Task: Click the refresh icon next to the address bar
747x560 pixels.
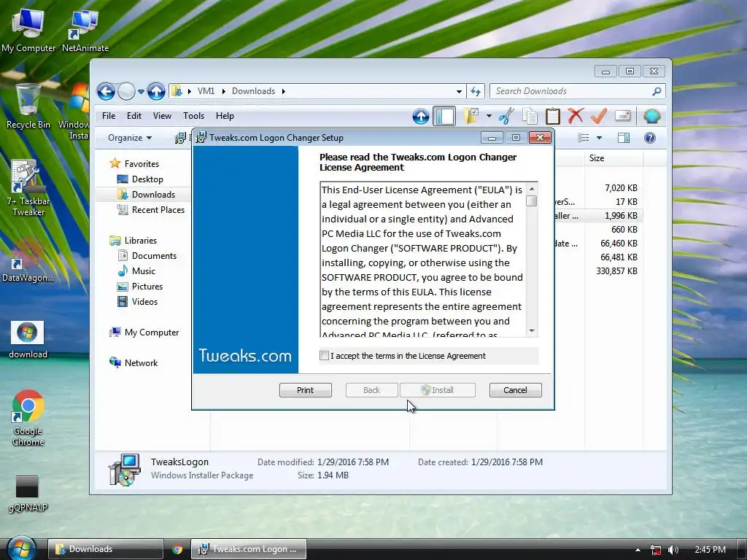Action: coord(476,91)
